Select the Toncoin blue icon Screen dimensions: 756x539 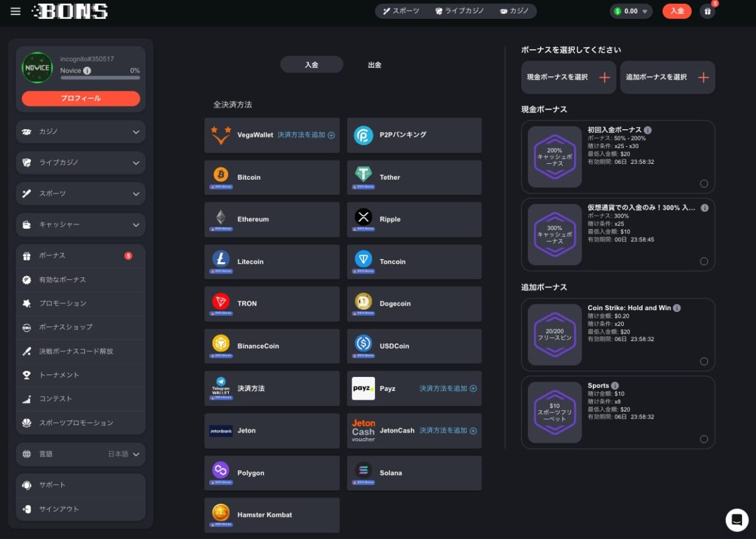point(364,259)
